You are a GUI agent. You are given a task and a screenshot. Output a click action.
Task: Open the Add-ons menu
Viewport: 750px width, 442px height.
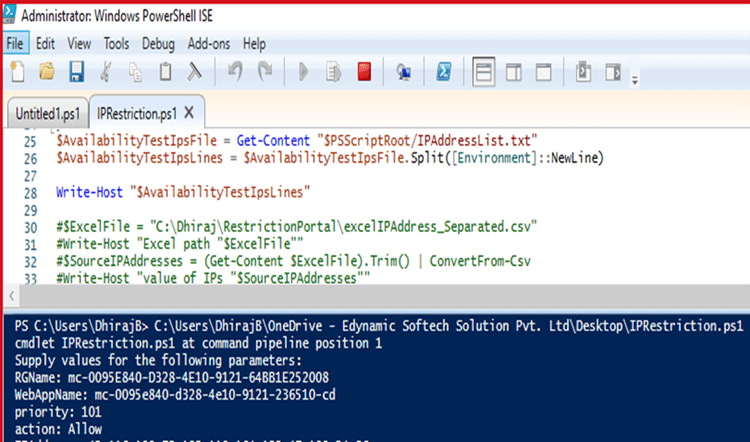click(x=209, y=44)
